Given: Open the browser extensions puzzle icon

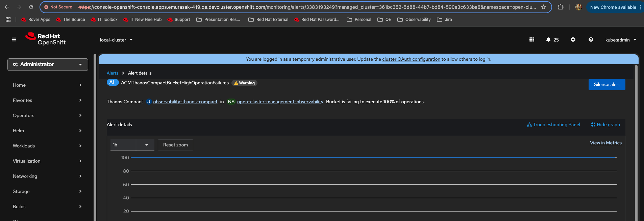Looking at the screenshot, I should [x=561, y=7].
